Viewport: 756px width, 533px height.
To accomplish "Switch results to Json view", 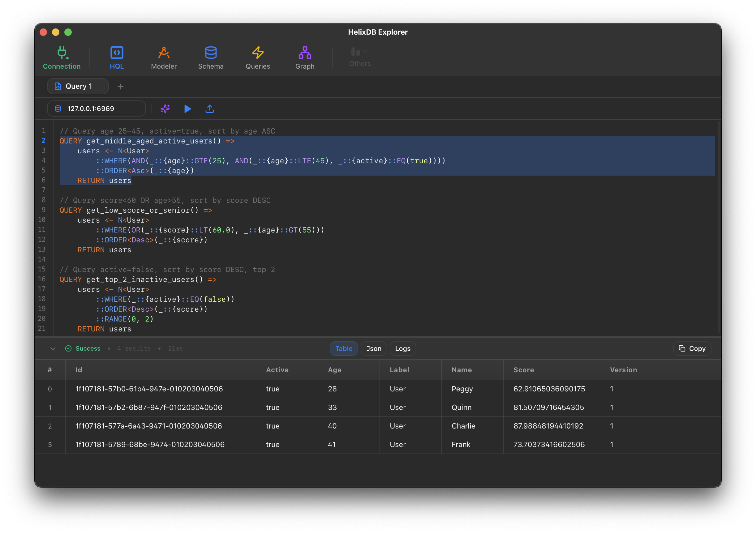I will [374, 348].
